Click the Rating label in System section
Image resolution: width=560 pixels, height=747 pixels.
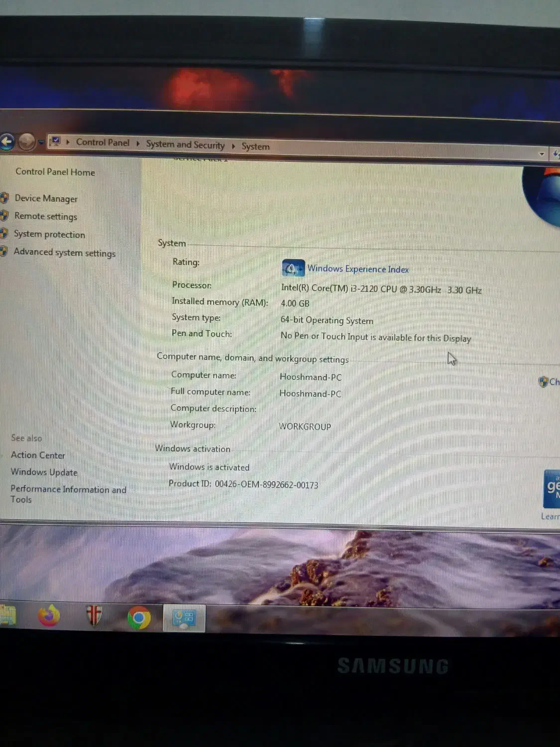click(186, 262)
